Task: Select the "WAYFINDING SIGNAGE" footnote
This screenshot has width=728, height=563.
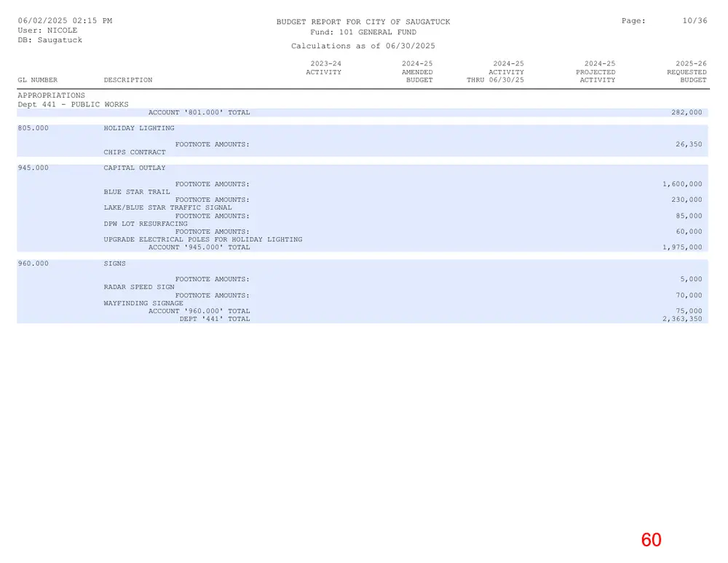Action: point(143,304)
